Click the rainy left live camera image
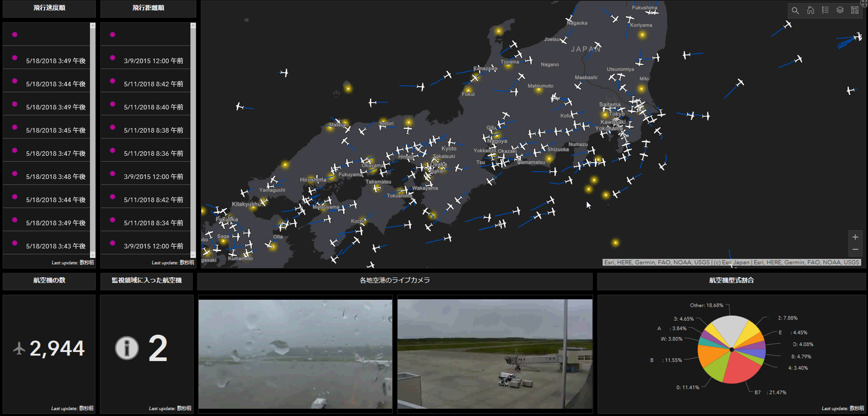 pyautogui.click(x=295, y=354)
